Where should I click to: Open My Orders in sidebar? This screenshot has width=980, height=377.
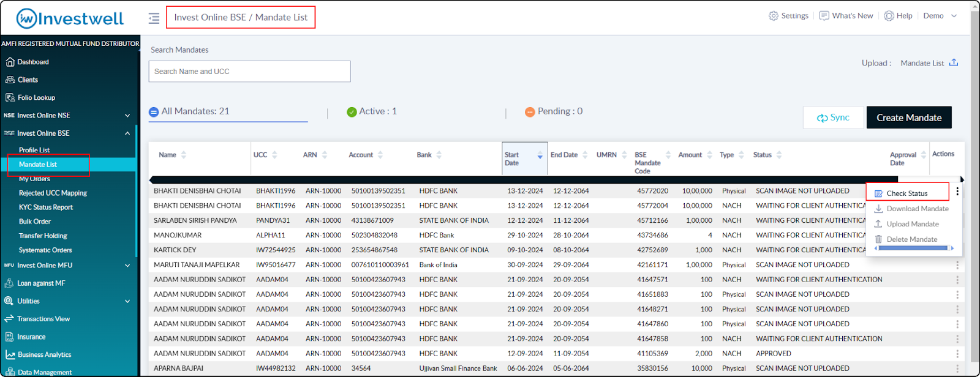pos(34,179)
